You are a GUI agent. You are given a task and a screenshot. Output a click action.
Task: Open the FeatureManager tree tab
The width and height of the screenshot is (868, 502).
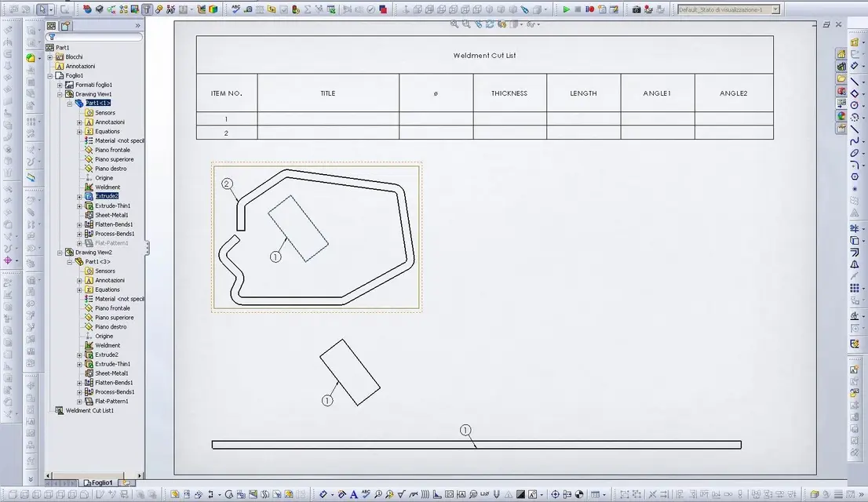(x=52, y=25)
